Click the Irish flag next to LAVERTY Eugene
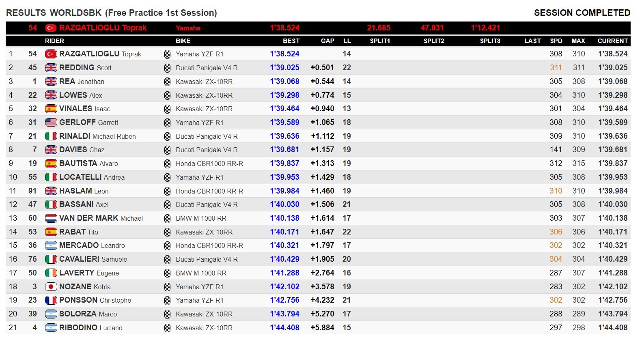Screen dimensions: 644x342 [x=51, y=273]
